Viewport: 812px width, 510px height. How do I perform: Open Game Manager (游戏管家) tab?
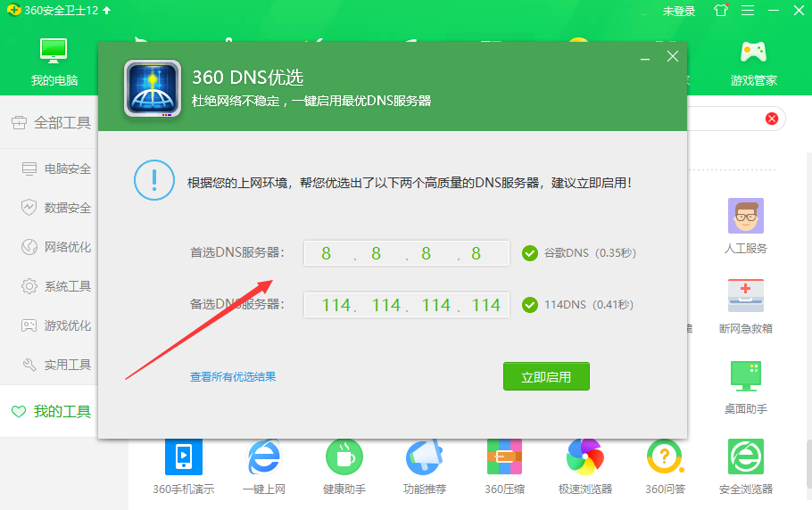tap(753, 63)
